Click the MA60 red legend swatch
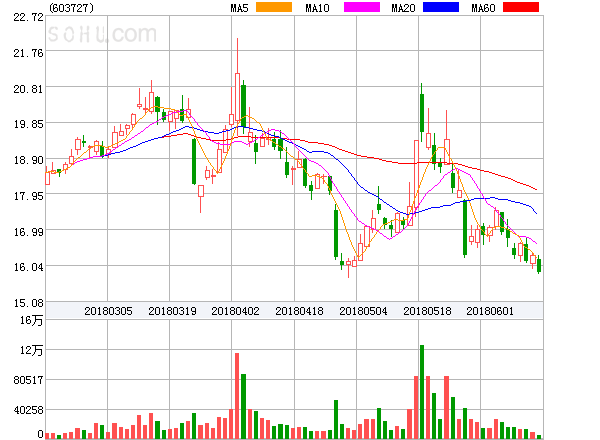Screen dimensions: 600x440 [x=521, y=7]
